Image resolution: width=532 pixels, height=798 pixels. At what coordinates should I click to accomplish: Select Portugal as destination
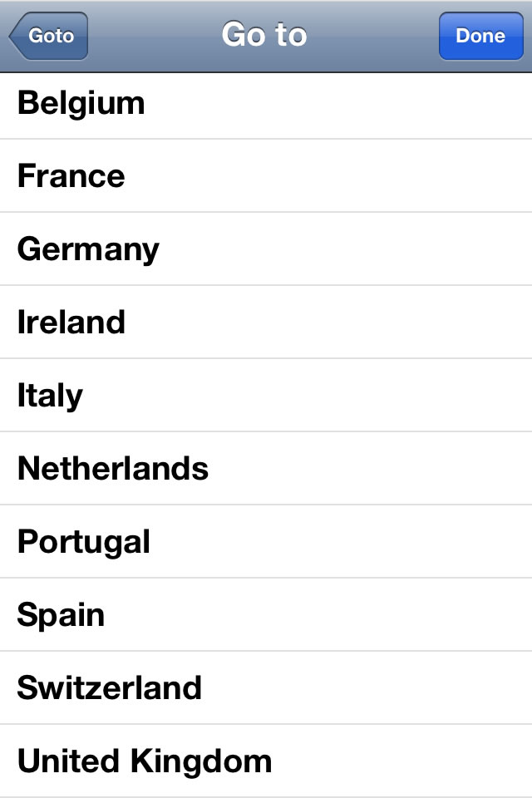click(x=84, y=542)
